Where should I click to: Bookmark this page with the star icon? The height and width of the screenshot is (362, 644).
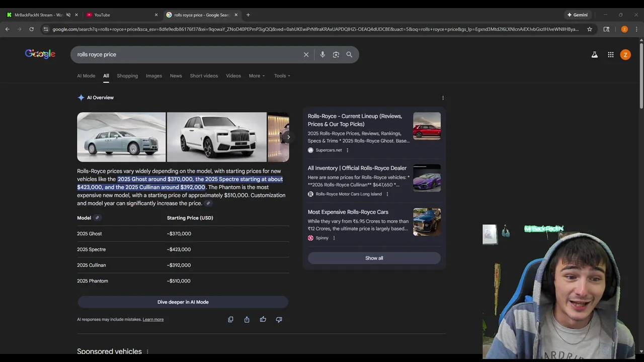[x=590, y=29]
